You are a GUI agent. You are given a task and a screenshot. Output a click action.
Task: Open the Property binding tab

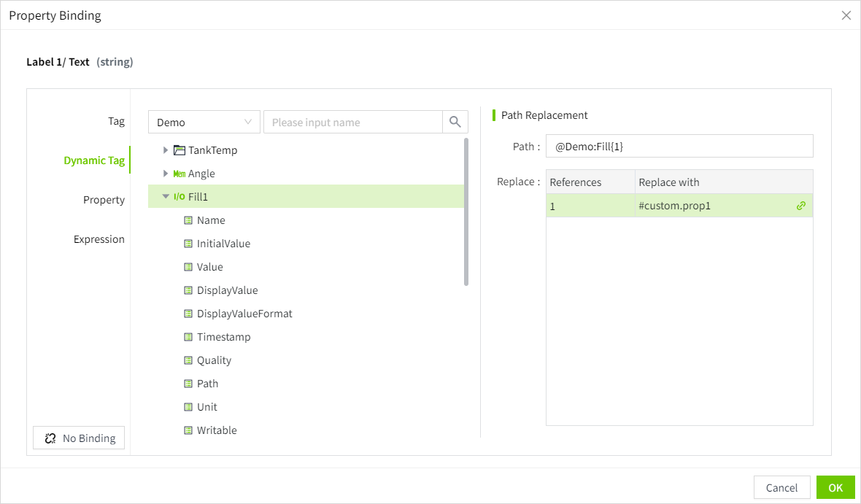pyautogui.click(x=104, y=200)
